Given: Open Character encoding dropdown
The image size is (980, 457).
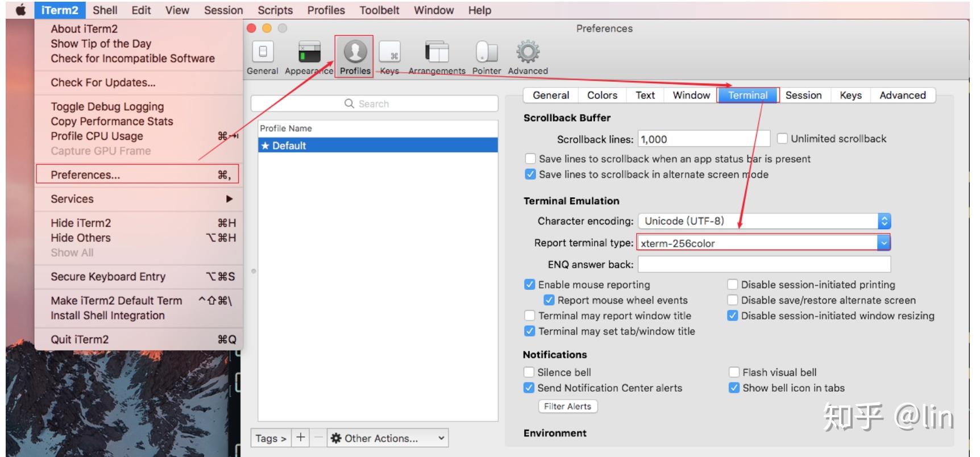Looking at the screenshot, I should (765, 221).
